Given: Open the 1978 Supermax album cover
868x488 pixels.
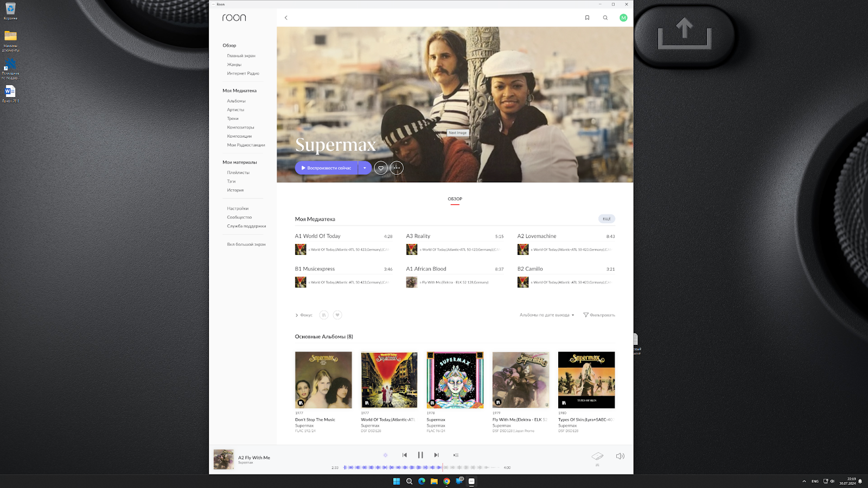Looking at the screenshot, I should pos(455,380).
